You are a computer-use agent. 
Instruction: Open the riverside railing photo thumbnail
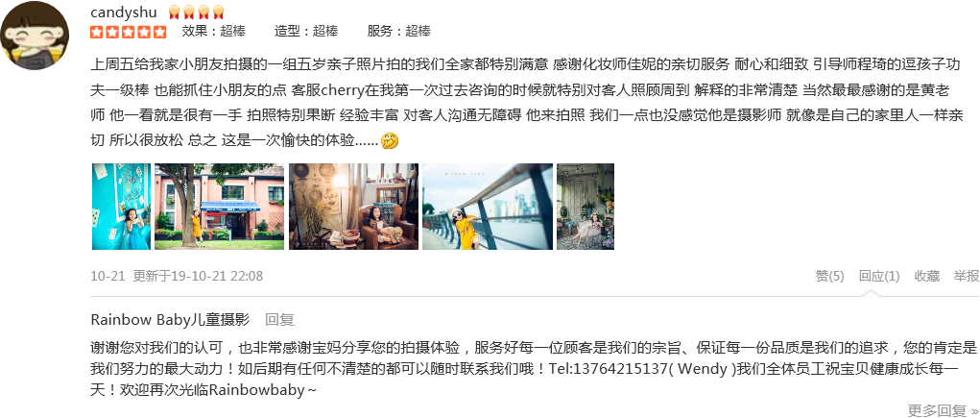point(488,207)
